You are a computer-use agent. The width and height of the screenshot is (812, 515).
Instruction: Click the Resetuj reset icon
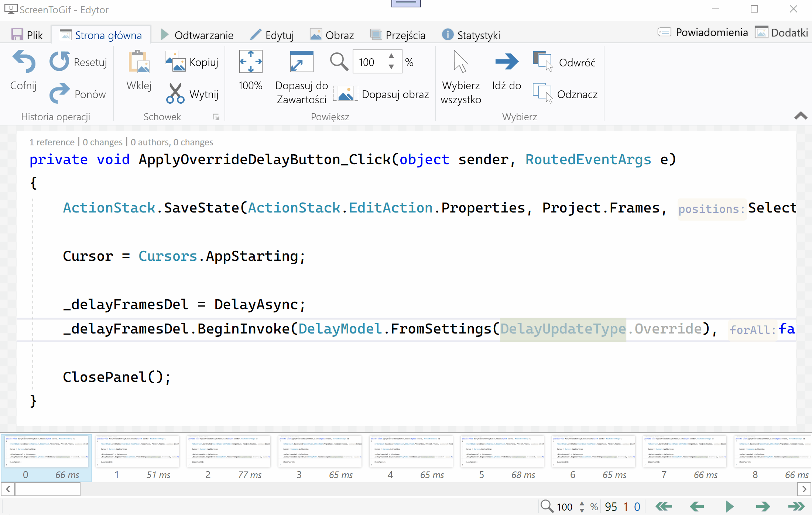(x=59, y=62)
